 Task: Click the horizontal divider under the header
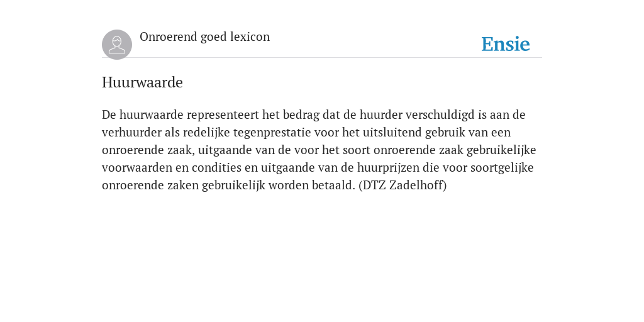(x=322, y=58)
